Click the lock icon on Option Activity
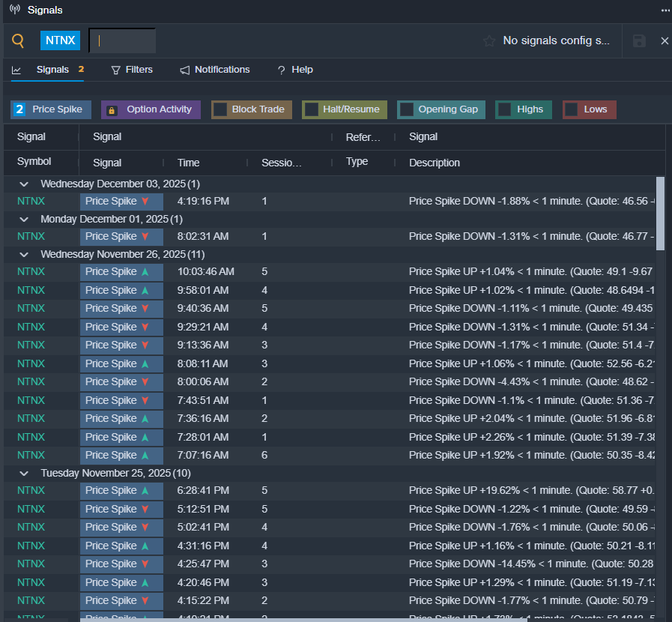 [112, 110]
